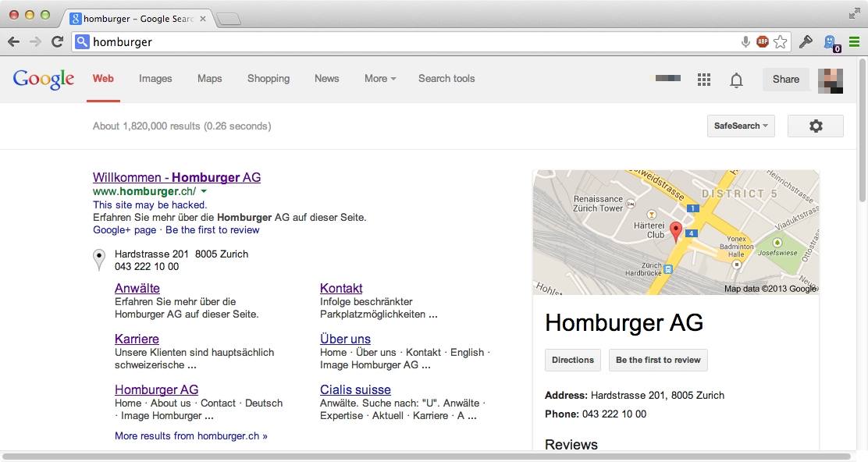Open the Chrome hamburger menu
The image size is (868, 462).
point(854,42)
